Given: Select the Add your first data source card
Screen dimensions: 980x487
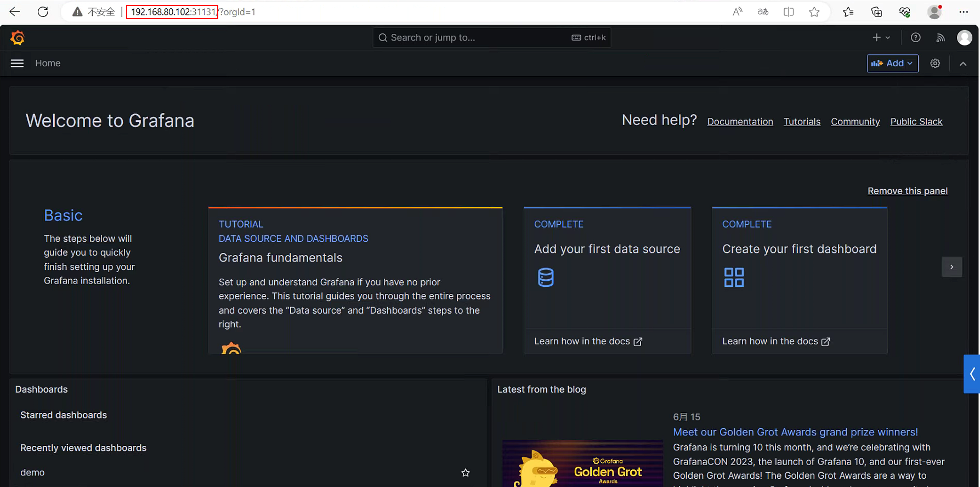Looking at the screenshot, I should (607, 280).
